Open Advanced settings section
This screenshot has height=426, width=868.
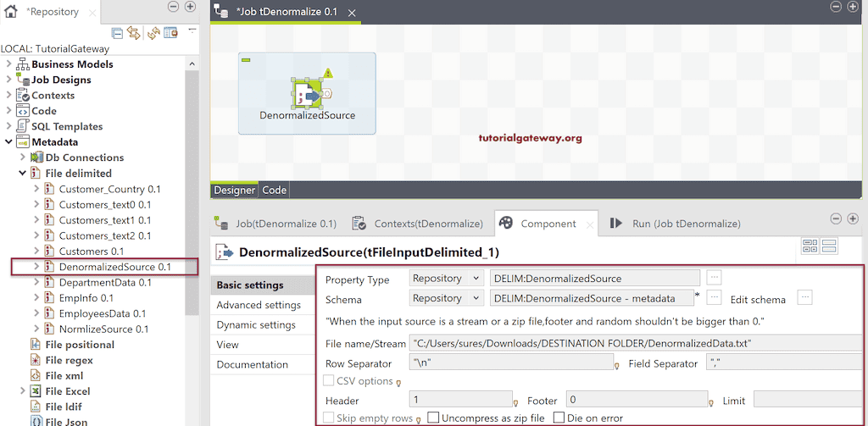(x=259, y=305)
